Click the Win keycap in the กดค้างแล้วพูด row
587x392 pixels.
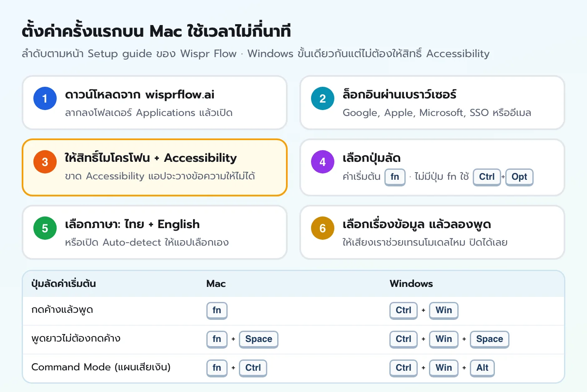tap(444, 310)
